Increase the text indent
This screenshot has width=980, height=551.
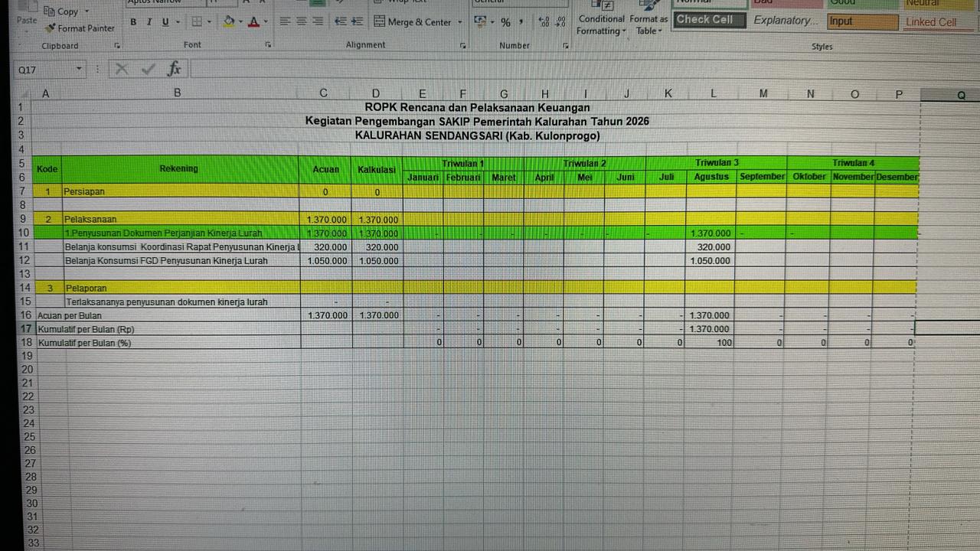358,22
